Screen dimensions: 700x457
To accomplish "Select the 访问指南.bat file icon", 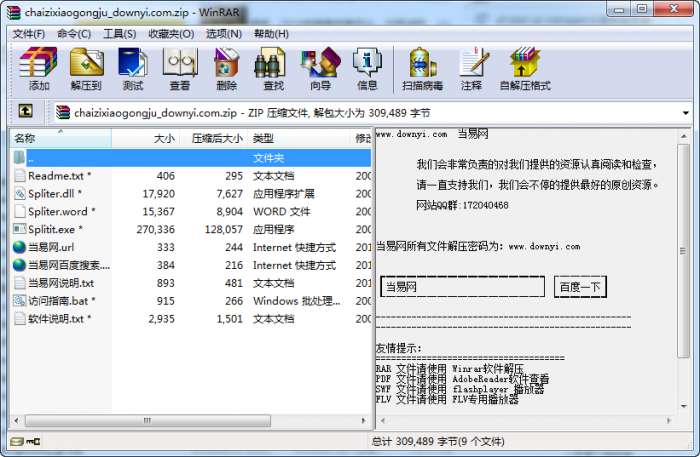I will click(20, 300).
